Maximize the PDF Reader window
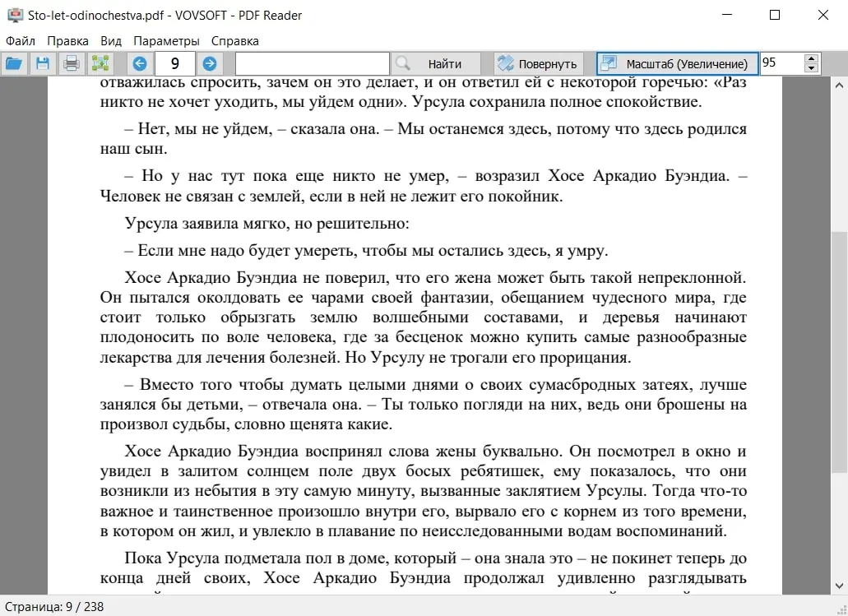Image resolution: width=848 pixels, height=616 pixels. click(775, 15)
